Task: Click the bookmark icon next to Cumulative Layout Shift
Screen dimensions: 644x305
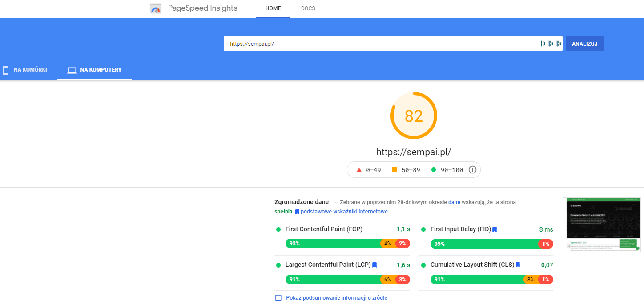Action: pos(518,265)
